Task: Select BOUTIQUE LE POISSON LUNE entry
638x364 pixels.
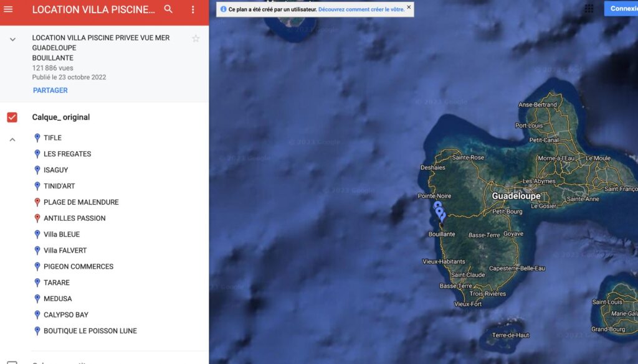Action: coord(90,330)
